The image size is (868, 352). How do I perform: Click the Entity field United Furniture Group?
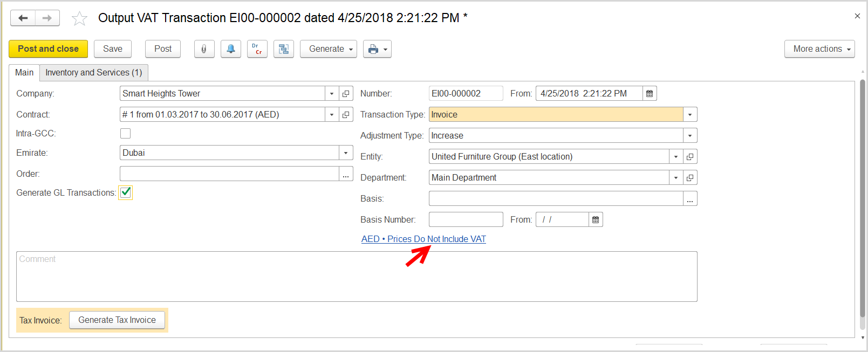click(x=549, y=157)
